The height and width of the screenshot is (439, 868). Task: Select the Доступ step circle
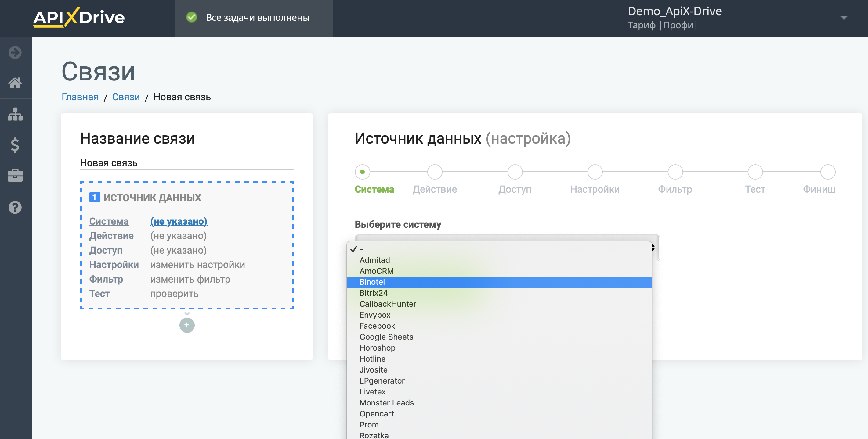point(515,172)
